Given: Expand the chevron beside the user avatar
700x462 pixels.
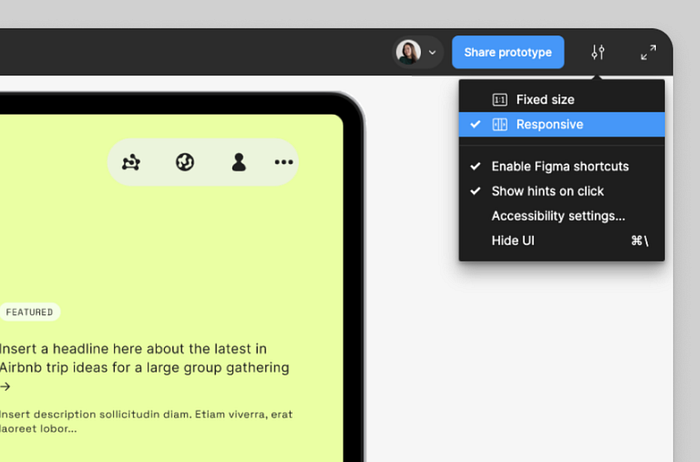Looking at the screenshot, I should pyautogui.click(x=432, y=52).
